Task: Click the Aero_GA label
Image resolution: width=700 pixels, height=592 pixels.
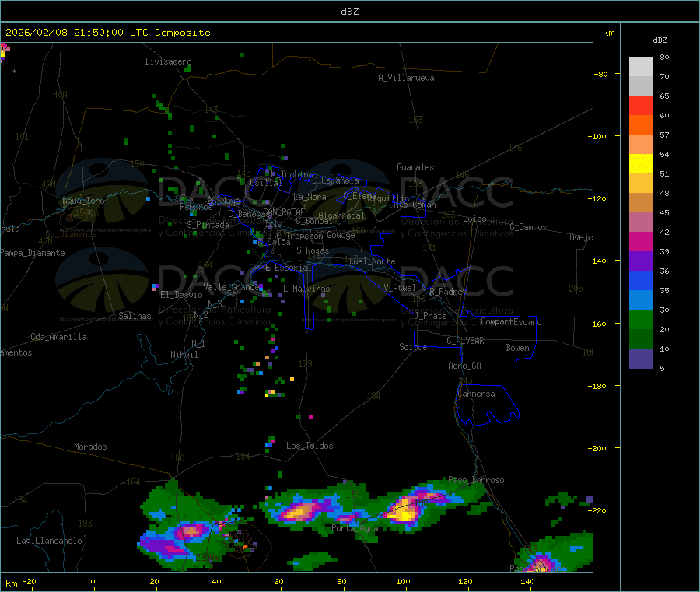Action: (x=464, y=366)
